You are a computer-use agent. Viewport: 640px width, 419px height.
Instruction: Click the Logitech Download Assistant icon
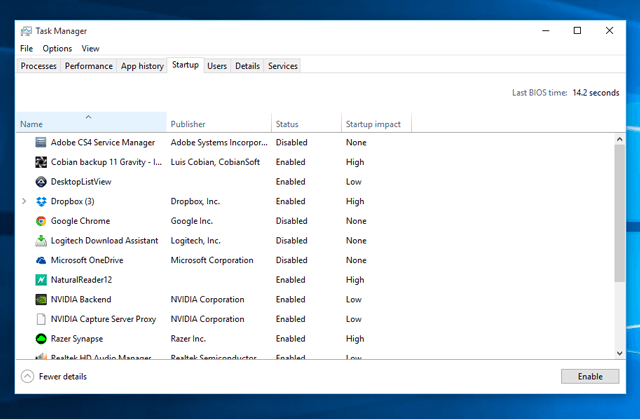(41, 241)
